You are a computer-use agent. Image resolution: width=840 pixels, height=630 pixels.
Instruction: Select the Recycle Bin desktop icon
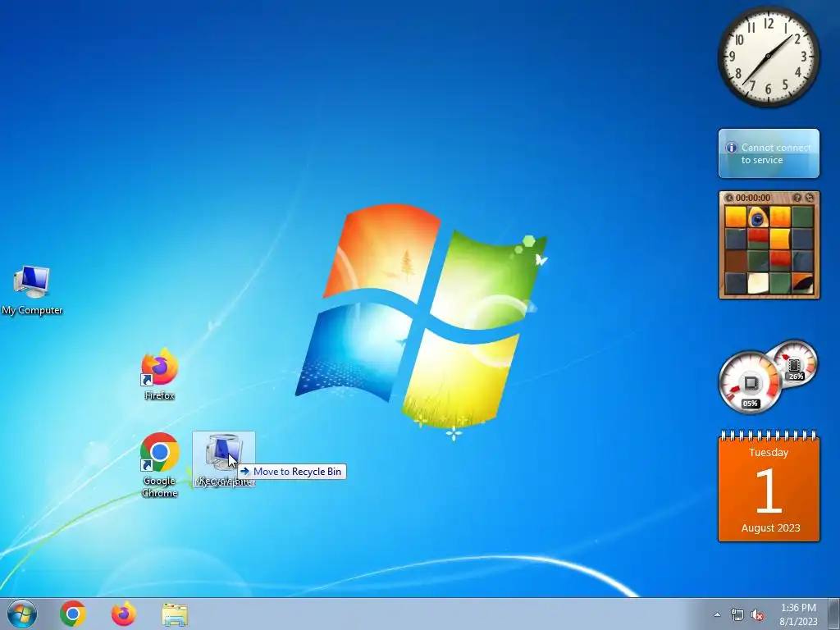[224, 459]
